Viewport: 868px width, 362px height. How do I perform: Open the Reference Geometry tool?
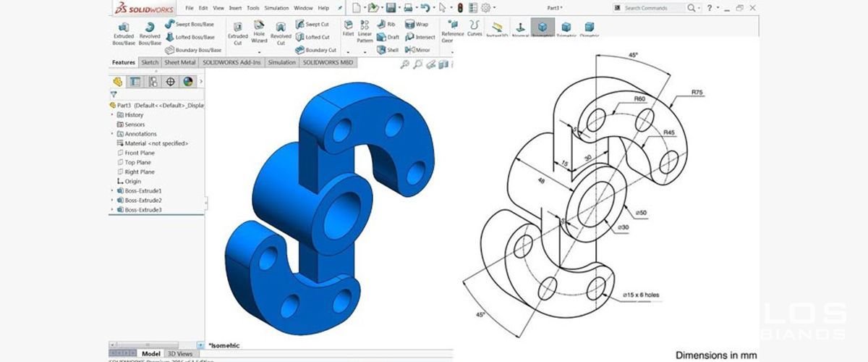tap(453, 32)
